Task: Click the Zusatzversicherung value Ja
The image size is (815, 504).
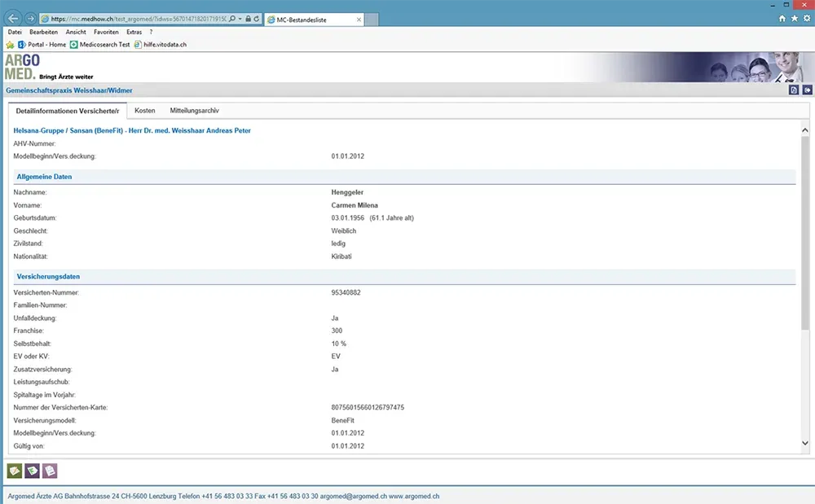Action: [335, 370]
